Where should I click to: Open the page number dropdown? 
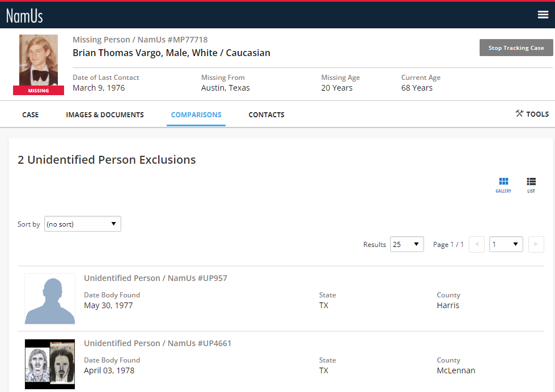coord(506,244)
